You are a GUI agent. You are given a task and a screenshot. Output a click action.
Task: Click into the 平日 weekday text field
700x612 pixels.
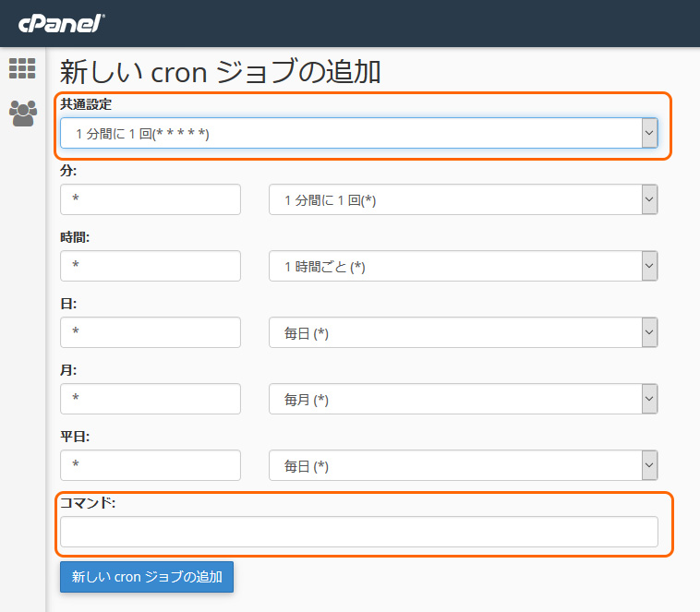point(151,465)
